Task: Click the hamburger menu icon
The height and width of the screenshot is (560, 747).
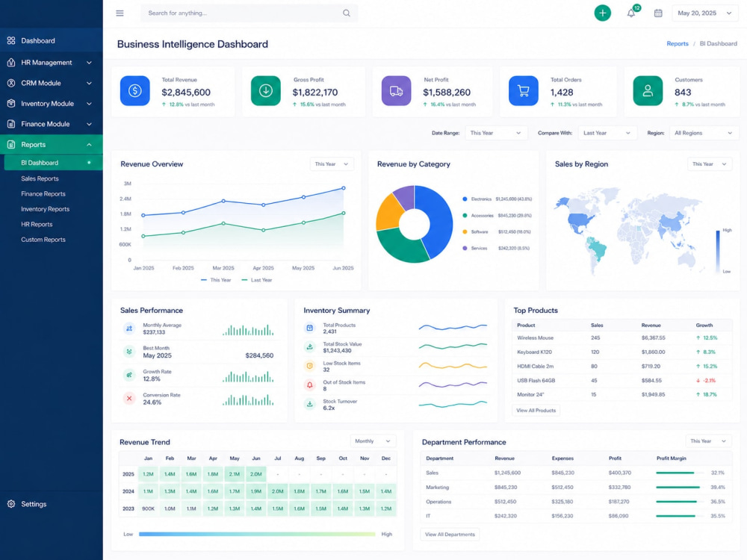Action: tap(120, 13)
